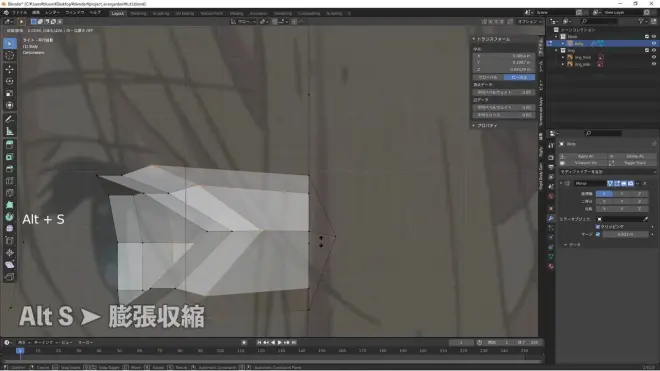Select the Poly Build tool
Image resolution: width=660 pixels, height=371 pixels.
coord(10,205)
